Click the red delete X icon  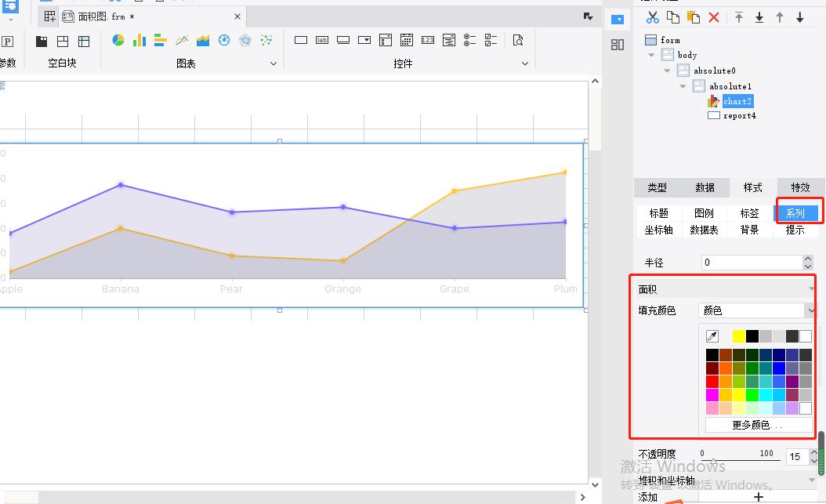pyautogui.click(x=714, y=17)
